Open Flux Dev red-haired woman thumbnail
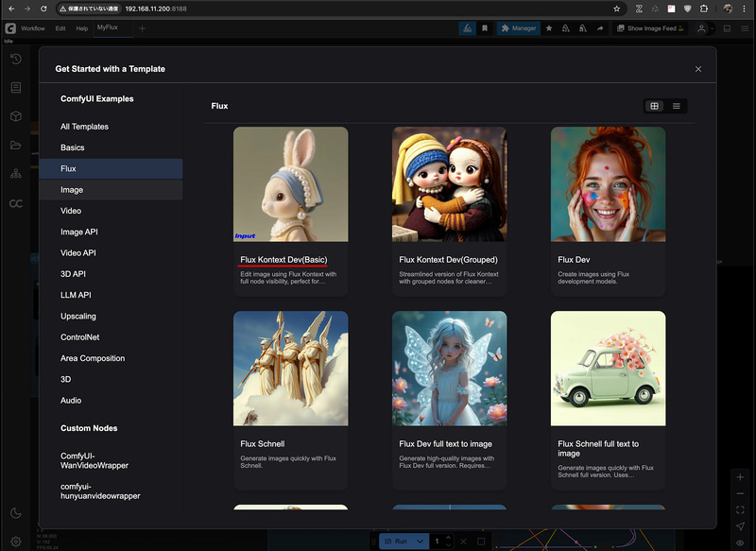Screen dimensions: 756x551 click(608, 184)
